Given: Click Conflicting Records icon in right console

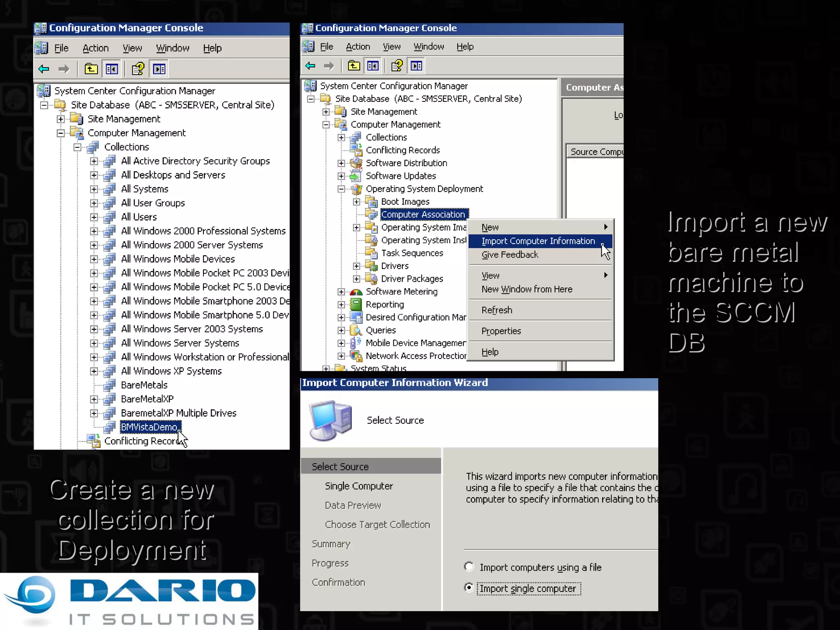Looking at the screenshot, I should 356,150.
